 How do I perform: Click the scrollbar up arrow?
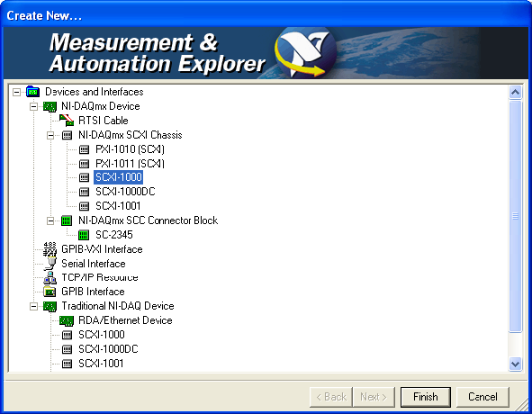coord(516,92)
